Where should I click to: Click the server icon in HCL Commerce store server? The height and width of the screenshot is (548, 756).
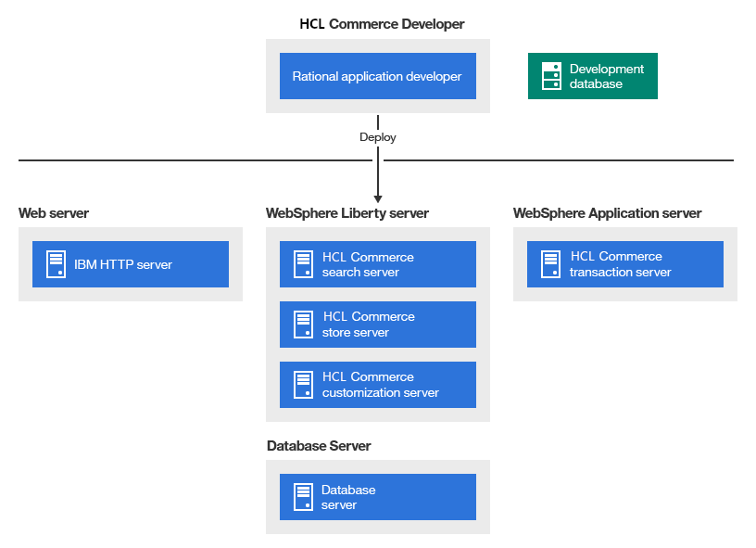click(x=301, y=324)
